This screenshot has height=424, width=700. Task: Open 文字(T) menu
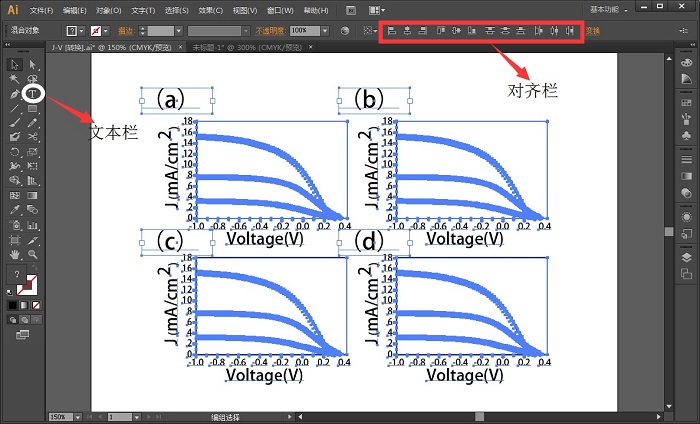click(143, 10)
